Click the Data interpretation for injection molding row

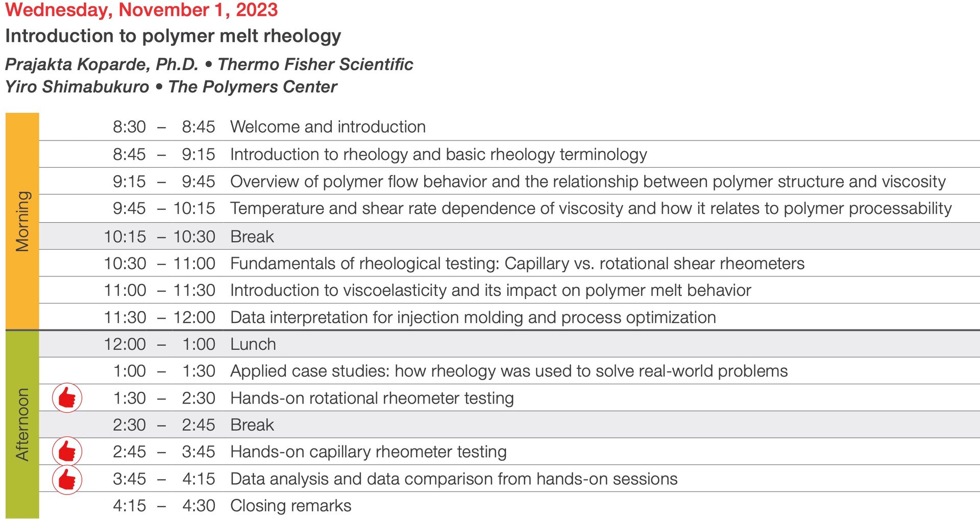pos(509,317)
